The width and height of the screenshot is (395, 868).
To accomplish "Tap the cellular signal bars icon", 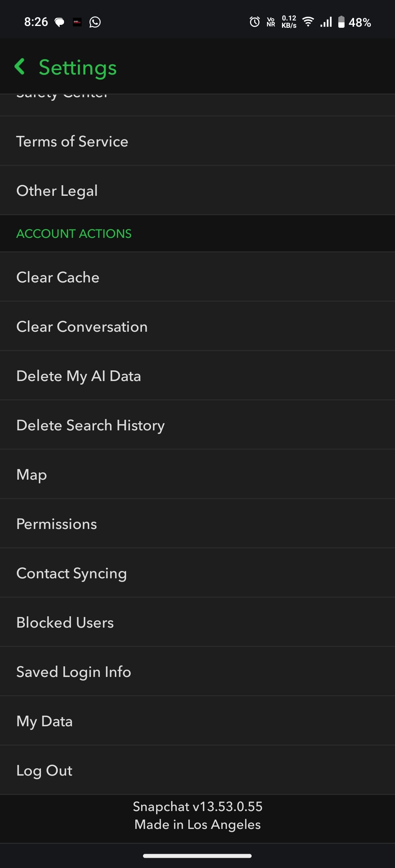I will pos(326,22).
